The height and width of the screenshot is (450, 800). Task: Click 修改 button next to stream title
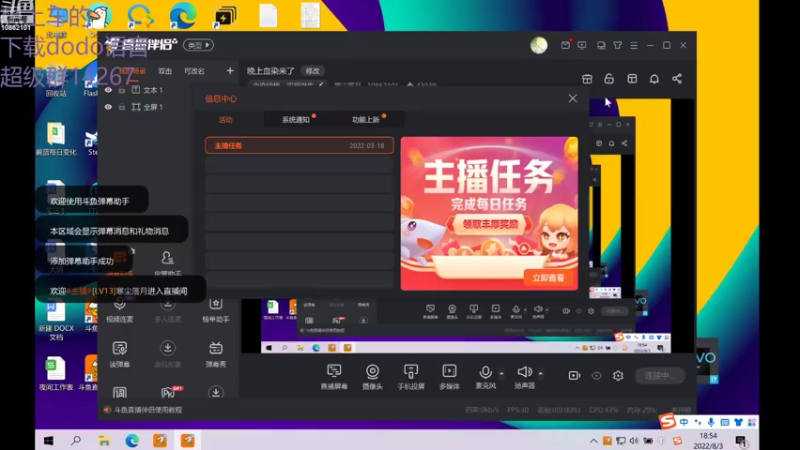tap(312, 71)
